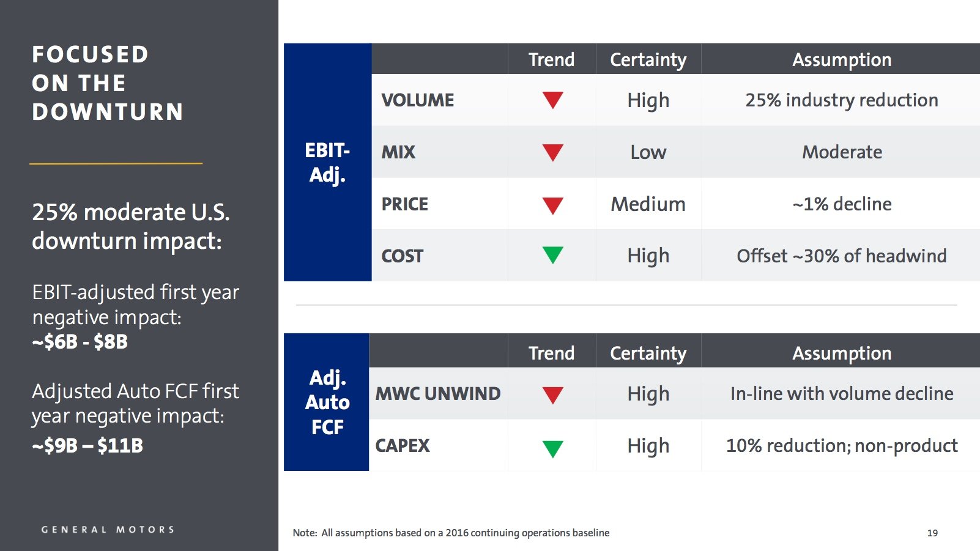Click the yellow divider line under title
The height and width of the screenshot is (551, 980).
pyautogui.click(x=116, y=164)
